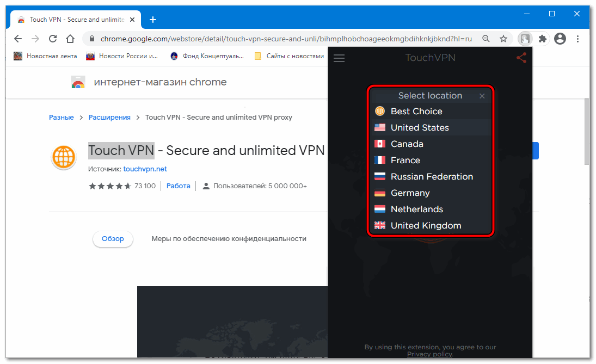Screen dimensions: 596x364
Task: Click the TouchVPN share icon
Action: click(x=521, y=58)
